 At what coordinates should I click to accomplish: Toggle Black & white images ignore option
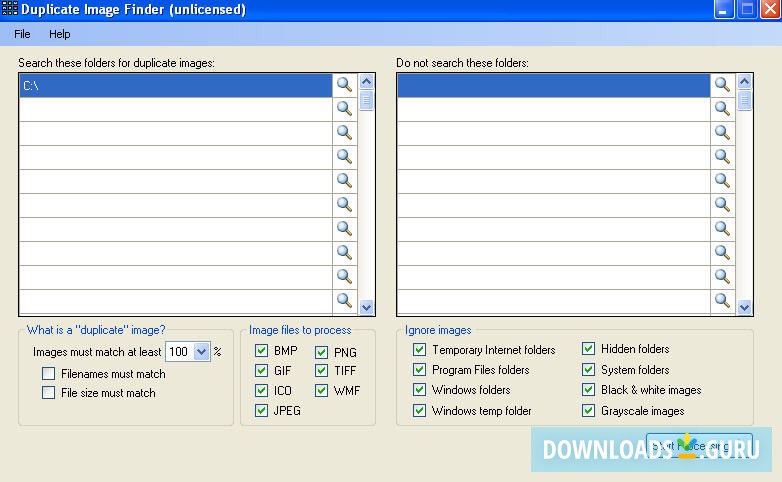click(x=588, y=389)
